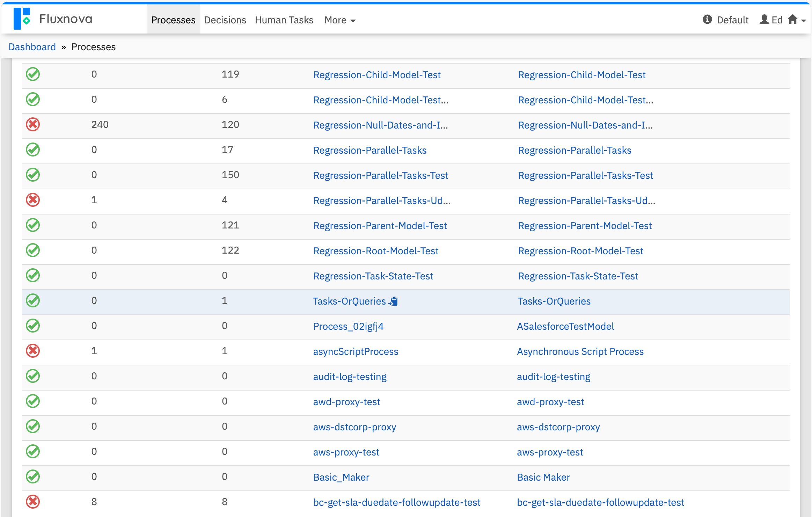
Task: Click the Process_02igfj4 key link
Action: click(x=348, y=326)
